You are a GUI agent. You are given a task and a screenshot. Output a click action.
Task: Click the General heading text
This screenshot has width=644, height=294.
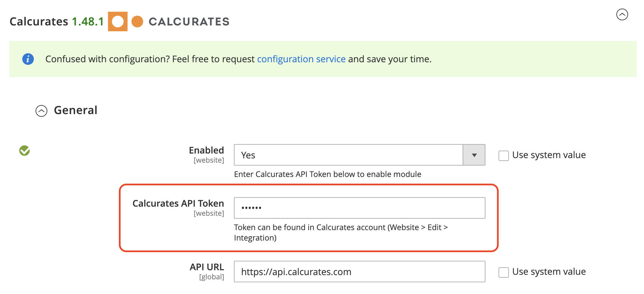coord(76,110)
